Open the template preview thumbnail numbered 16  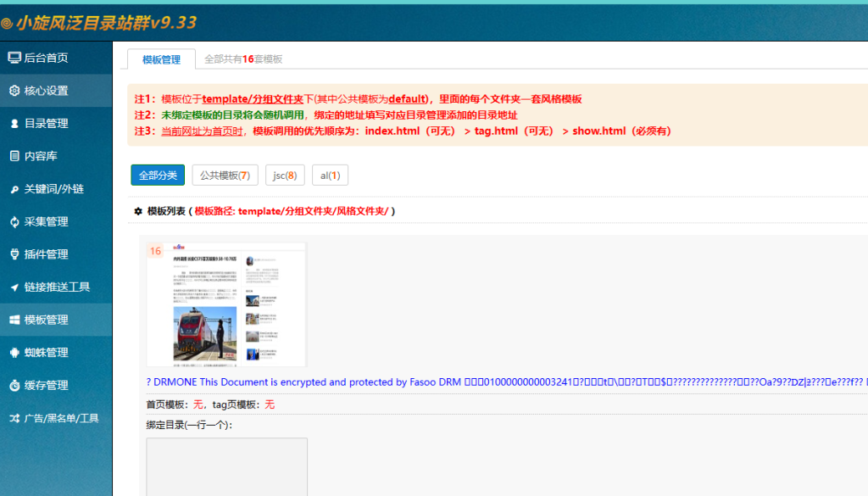click(226, 304)
